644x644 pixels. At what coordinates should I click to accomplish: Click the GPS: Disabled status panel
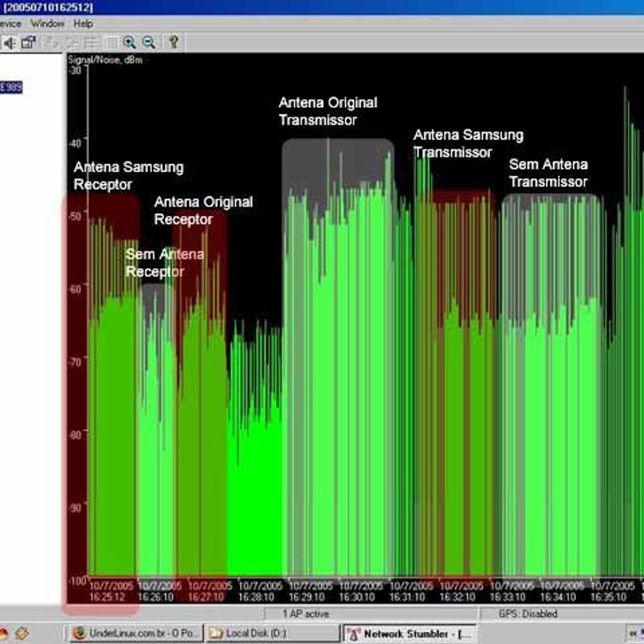(527, 614)
